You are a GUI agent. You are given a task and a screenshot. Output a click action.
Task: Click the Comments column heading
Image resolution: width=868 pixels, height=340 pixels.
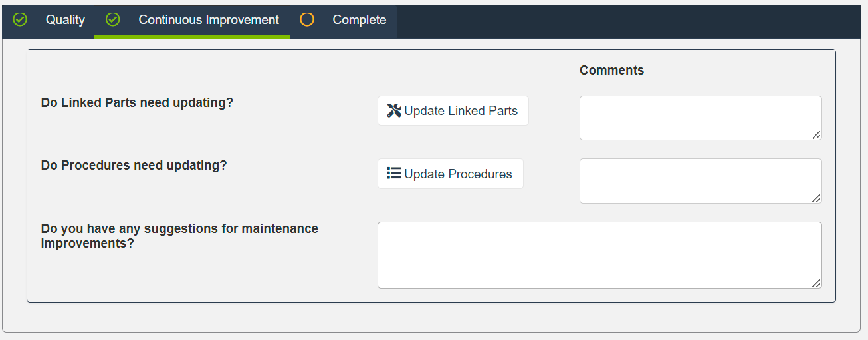pos(611,70)
